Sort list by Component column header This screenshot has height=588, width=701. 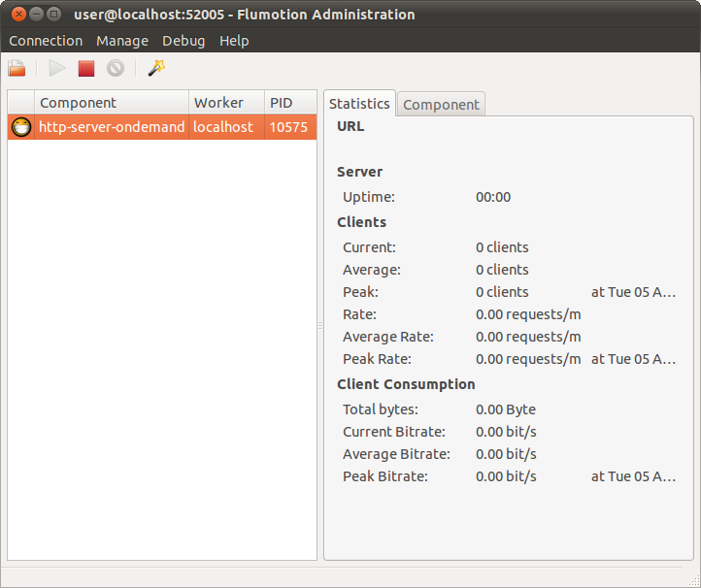[x=111, y=103]
